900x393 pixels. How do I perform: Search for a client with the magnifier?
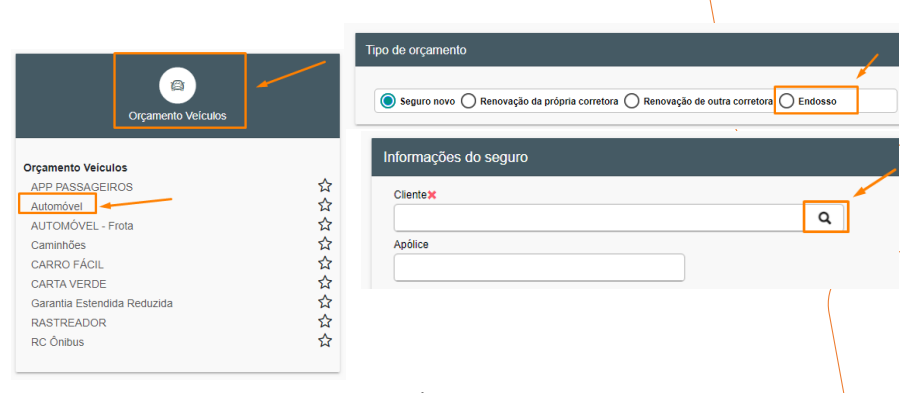tap(825, 217)
